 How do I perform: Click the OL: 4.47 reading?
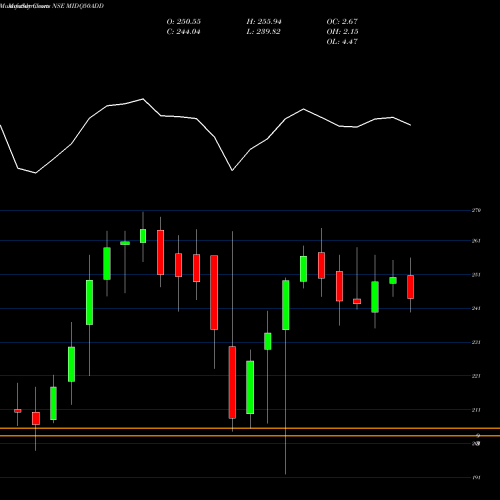pyautogui.click(x=342, y=42)
